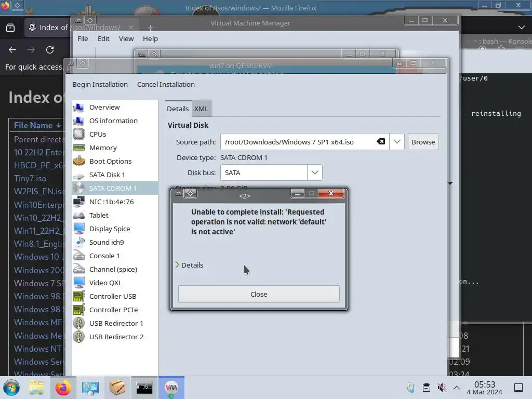The width and height of the screenshot is (532, 399).
Task: Select Tablet input device icon
Action: click(79, 215)
